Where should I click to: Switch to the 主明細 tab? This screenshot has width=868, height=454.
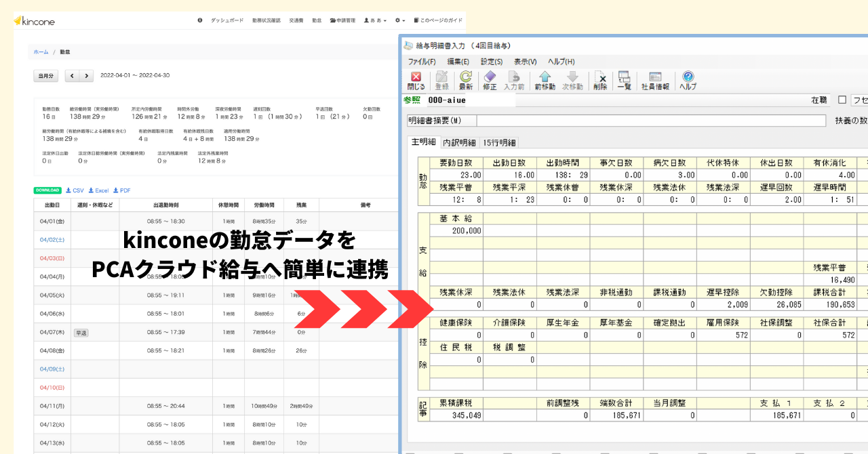pyautogui.click(x=424, y=142)
